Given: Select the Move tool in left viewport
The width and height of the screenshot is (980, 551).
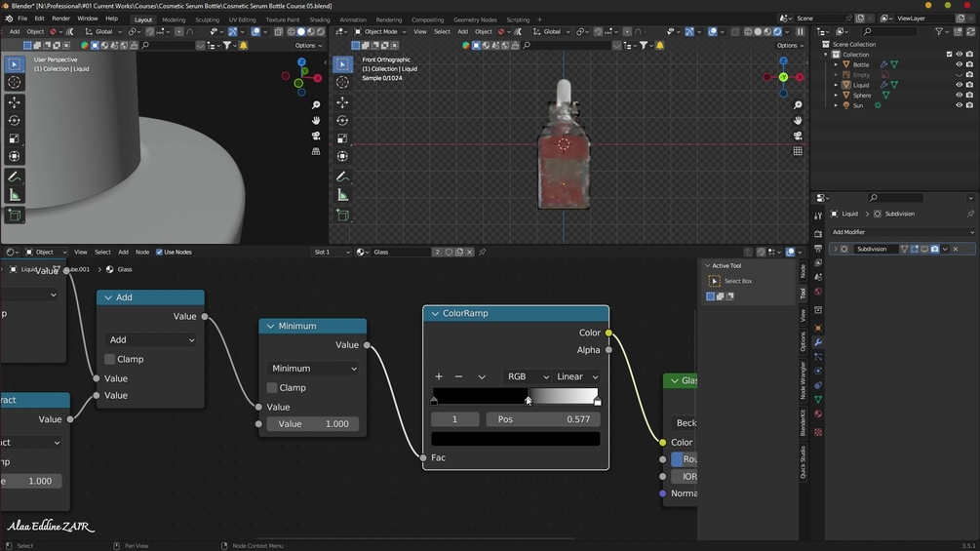Looking at the screenshot, I should [15, 102].
